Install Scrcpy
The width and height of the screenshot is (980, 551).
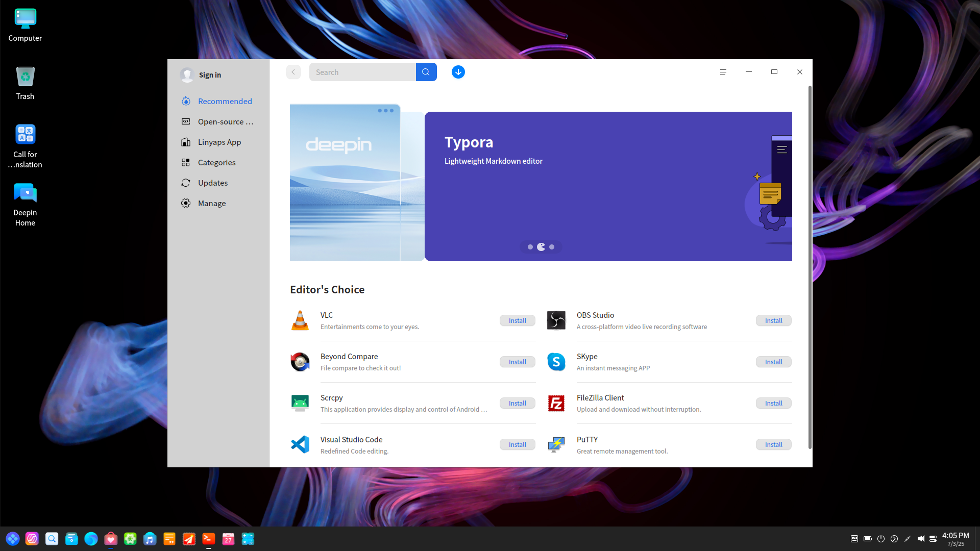pos(518,403)
